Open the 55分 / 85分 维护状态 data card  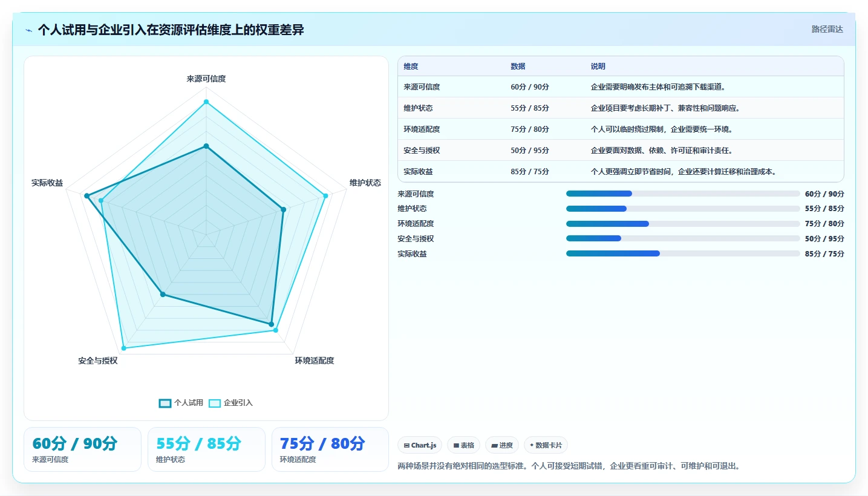[206, 449]
